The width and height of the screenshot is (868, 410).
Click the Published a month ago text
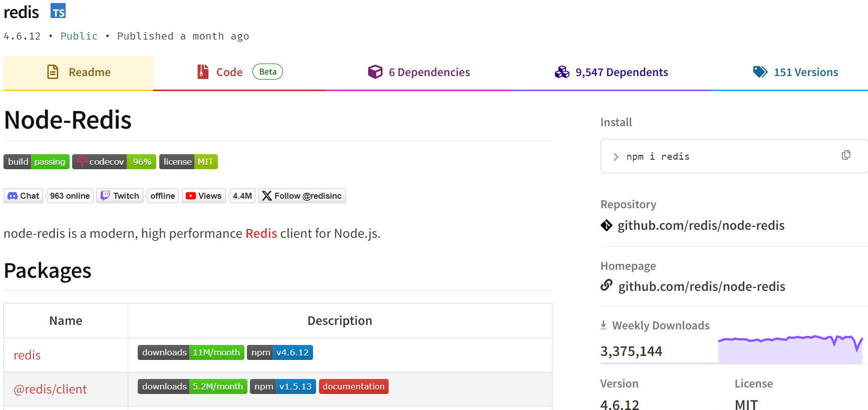point(183,36)
